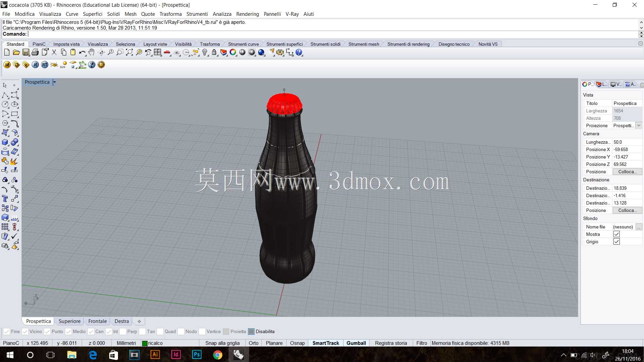The height and width of the screenshot is (362, 644).
Task: Launch V-Ray RT render icon
Action: tap(45, 65)
